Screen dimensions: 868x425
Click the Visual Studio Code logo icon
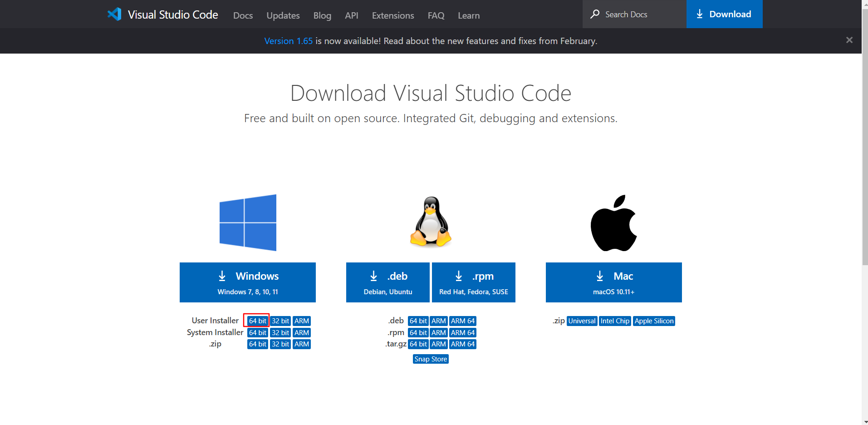(114, 14)
